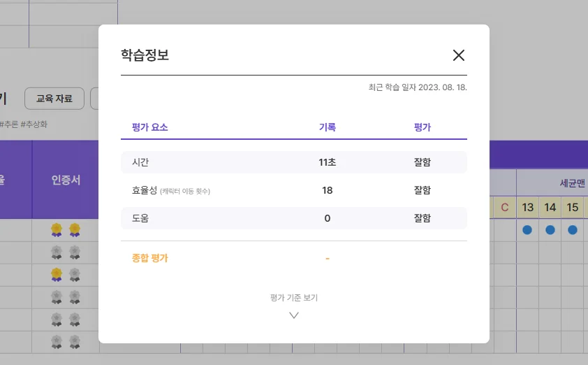Close the 학습정보 dialog with X

coord(458,56)
